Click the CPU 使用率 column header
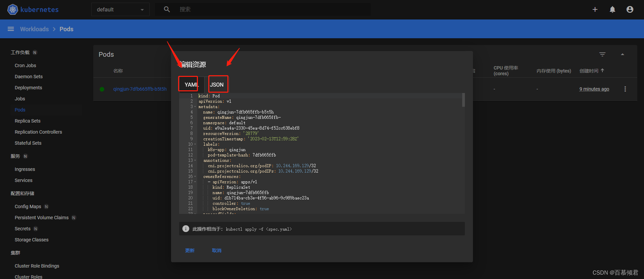Image resolution: width=644 pixels, height=279 pixels. click(x=506, y=71)
